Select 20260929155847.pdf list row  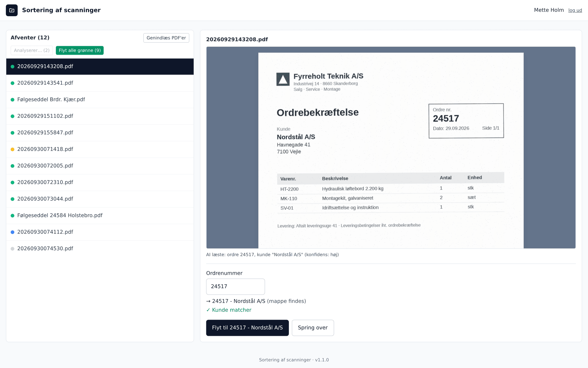(100, 133)
